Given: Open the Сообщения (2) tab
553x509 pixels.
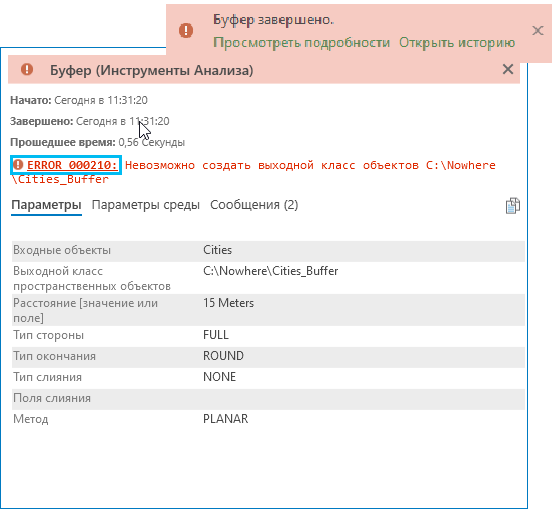Looking at the screenshot, I should click(254, 205).
